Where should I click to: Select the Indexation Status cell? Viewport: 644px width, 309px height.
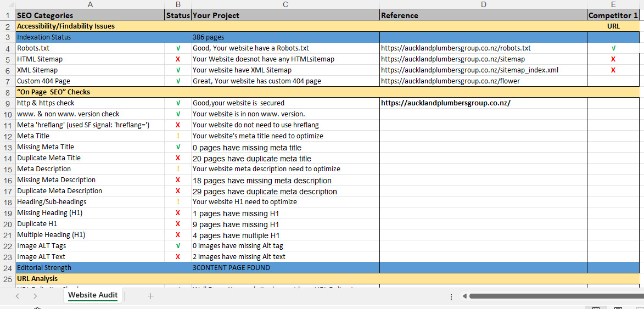tap(90, 37)
